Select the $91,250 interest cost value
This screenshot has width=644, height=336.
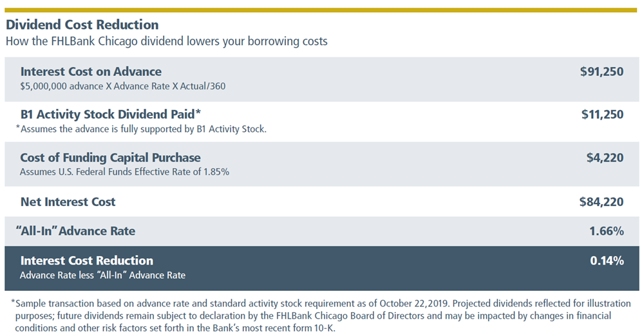(601, 71)
